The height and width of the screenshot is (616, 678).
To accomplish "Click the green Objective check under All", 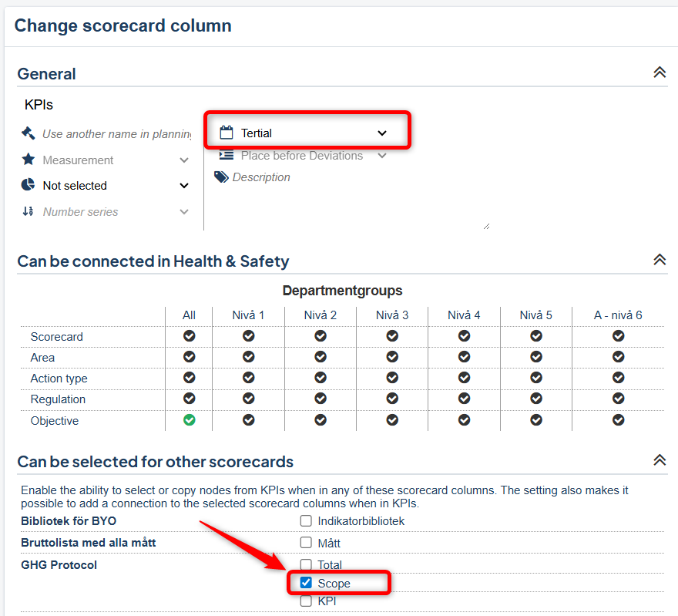I will tap(189, 420).
